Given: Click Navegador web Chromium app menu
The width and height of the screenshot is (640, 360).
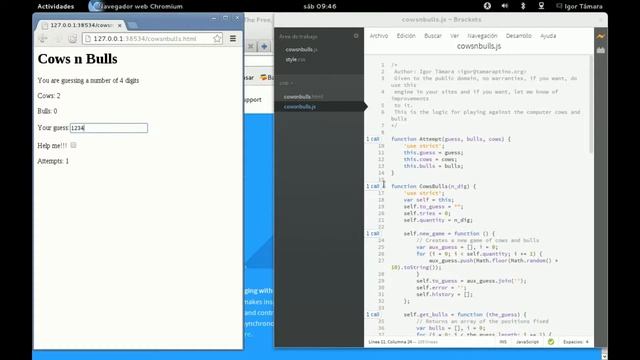Looking at the screenshot, I should tap(136, 6).
